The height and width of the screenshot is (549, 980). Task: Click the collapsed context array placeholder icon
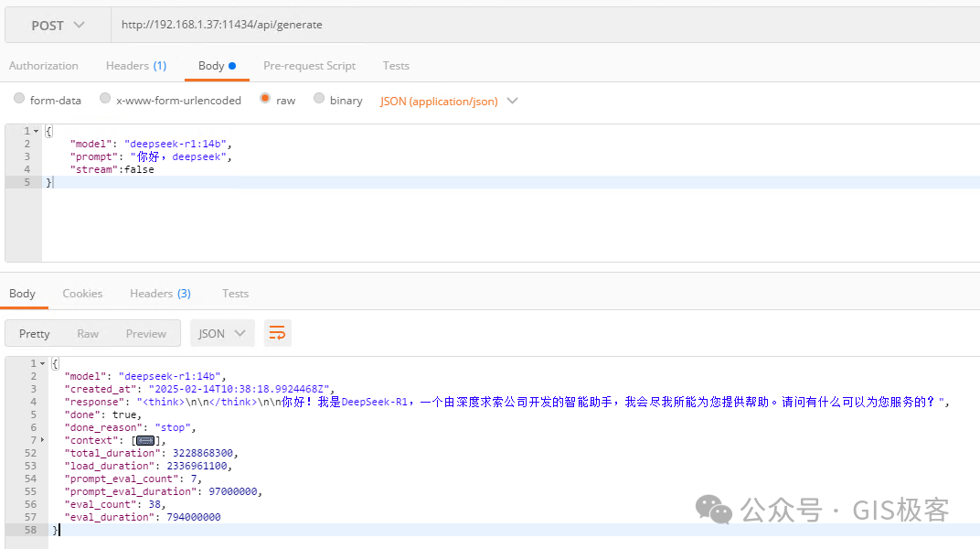145,441
